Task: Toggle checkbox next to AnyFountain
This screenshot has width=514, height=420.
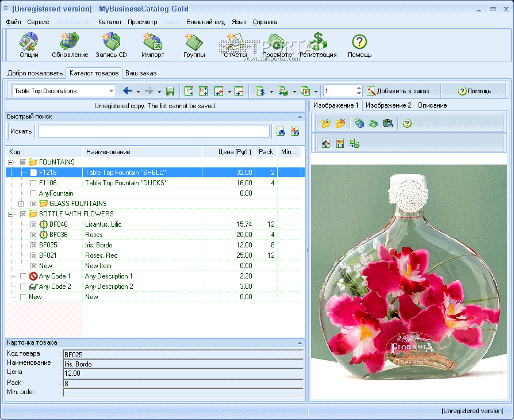Action: [x=33, y=193]
